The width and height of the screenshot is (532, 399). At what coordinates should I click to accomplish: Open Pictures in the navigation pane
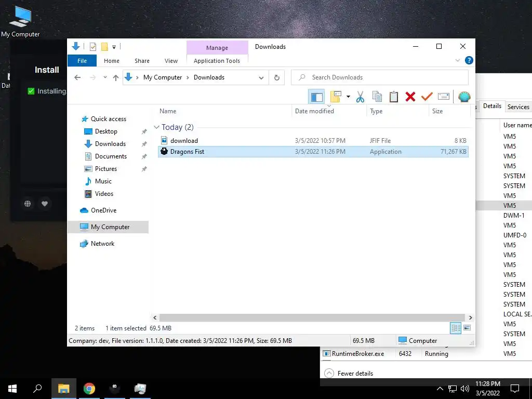(x=106, y=169)
